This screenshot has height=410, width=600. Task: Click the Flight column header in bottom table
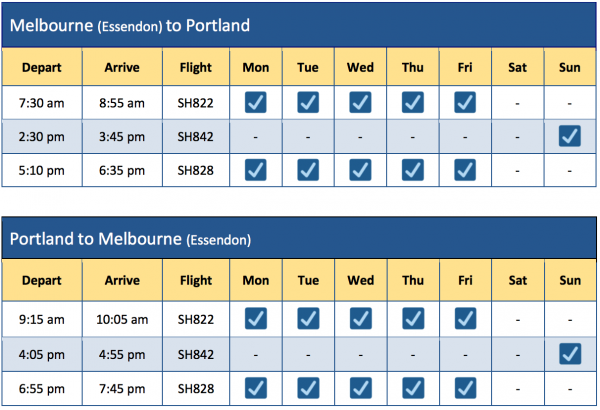point(195,281)
